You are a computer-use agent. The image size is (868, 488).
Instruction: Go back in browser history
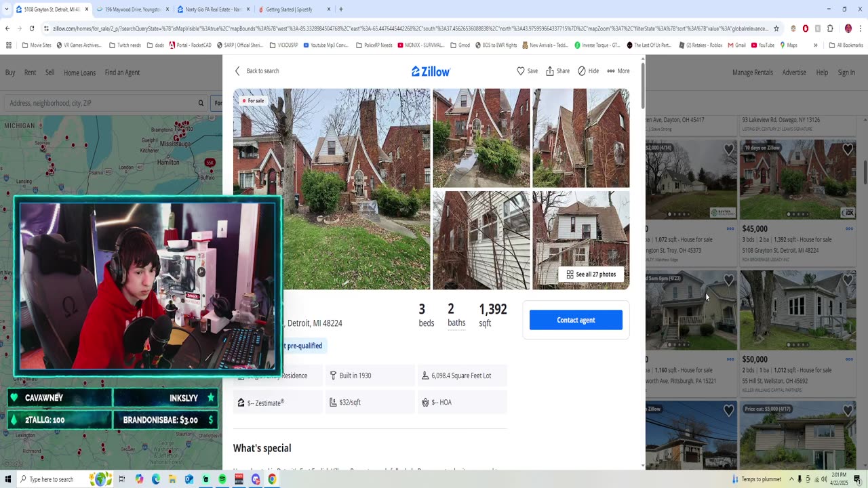click(x=7, y=28)
